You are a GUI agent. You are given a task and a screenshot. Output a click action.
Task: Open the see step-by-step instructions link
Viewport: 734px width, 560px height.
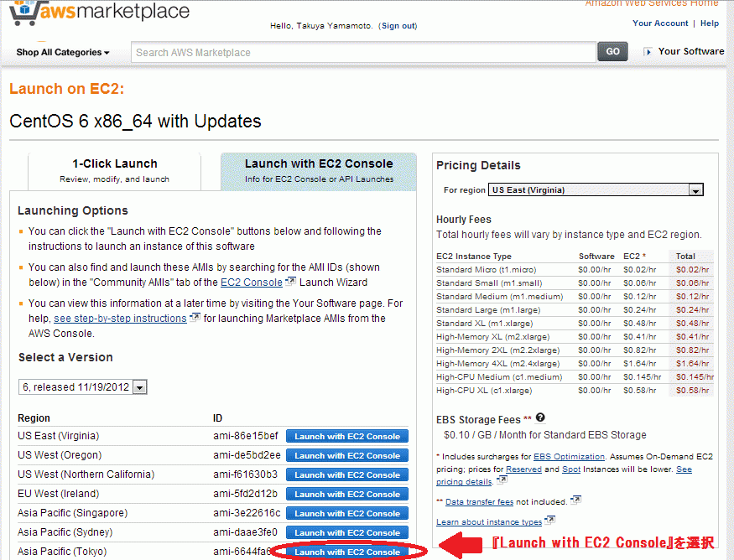[120, 319]
